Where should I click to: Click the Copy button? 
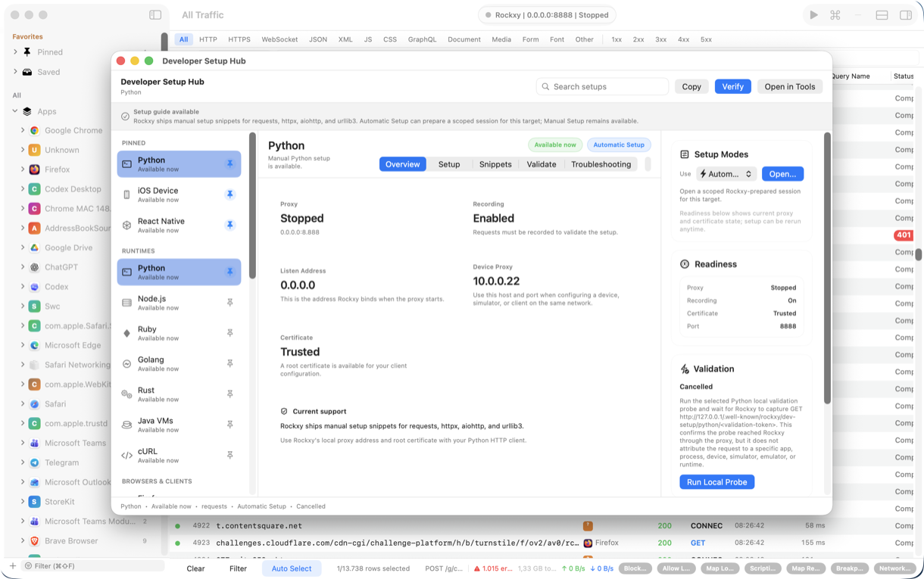pyautogui.click(x=691, y=87)
